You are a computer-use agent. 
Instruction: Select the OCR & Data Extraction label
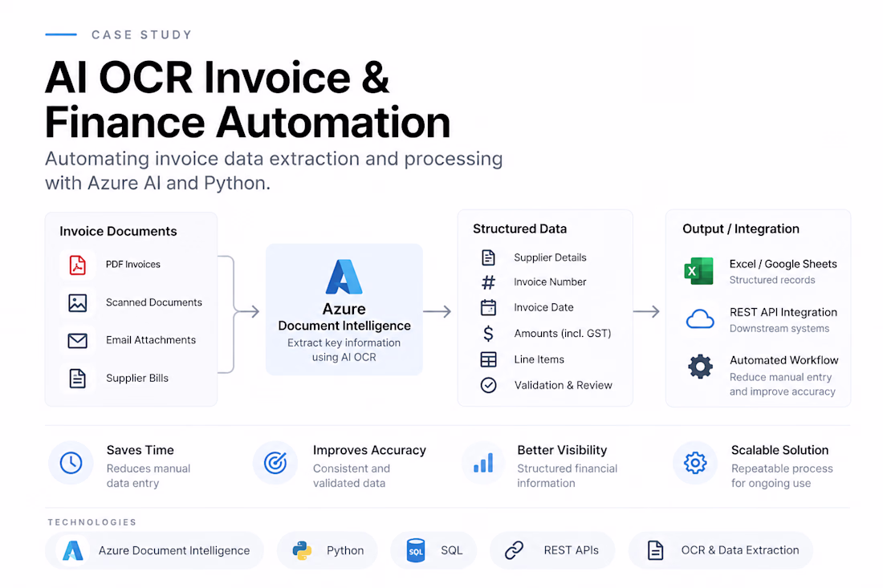pyautogui.click(x=740, y=550)
